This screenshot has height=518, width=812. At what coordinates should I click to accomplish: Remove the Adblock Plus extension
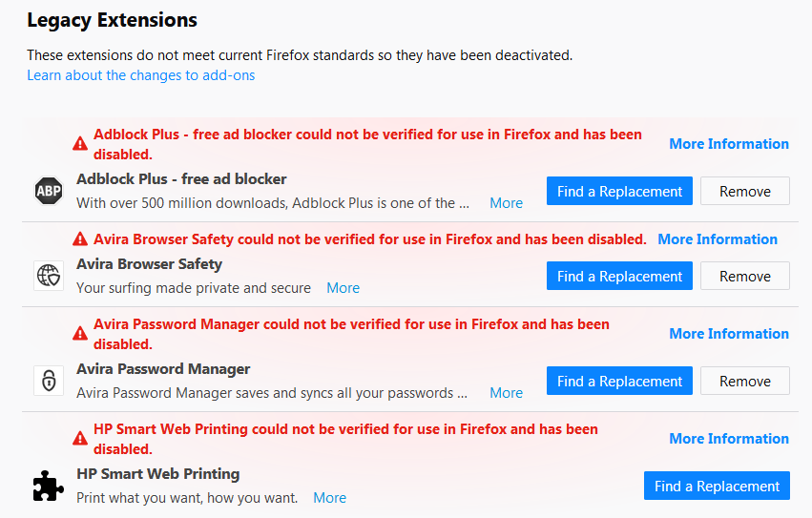(x=744, y=191)
